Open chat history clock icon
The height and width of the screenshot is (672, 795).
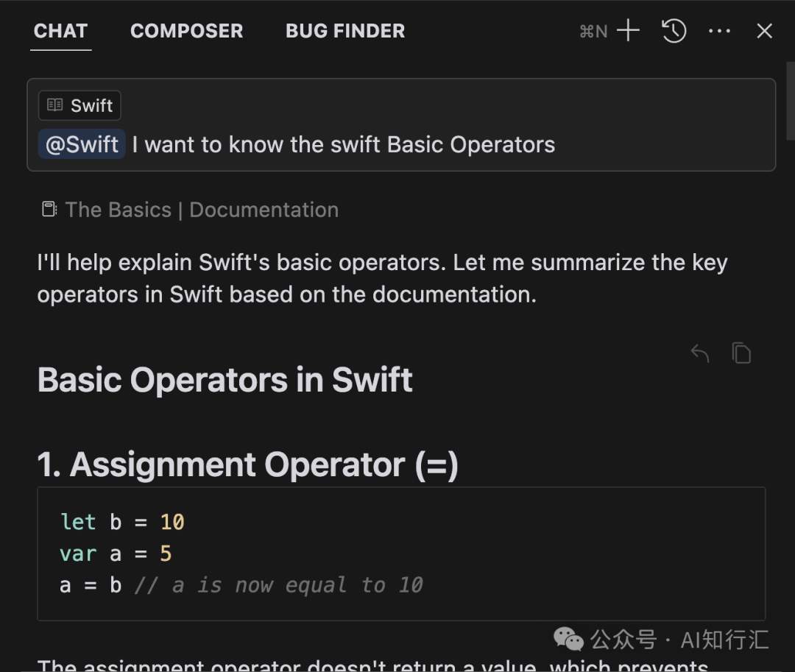click(x=674, y=31)
